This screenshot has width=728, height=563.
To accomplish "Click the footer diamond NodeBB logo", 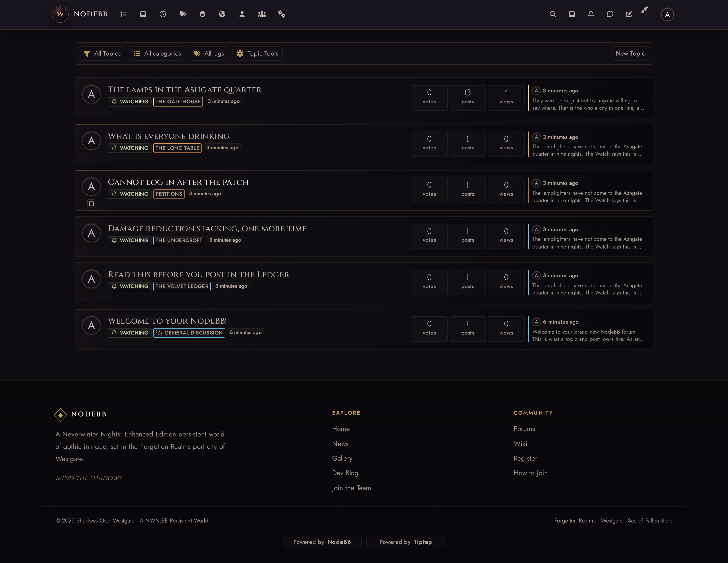I will tap(60, 415).
